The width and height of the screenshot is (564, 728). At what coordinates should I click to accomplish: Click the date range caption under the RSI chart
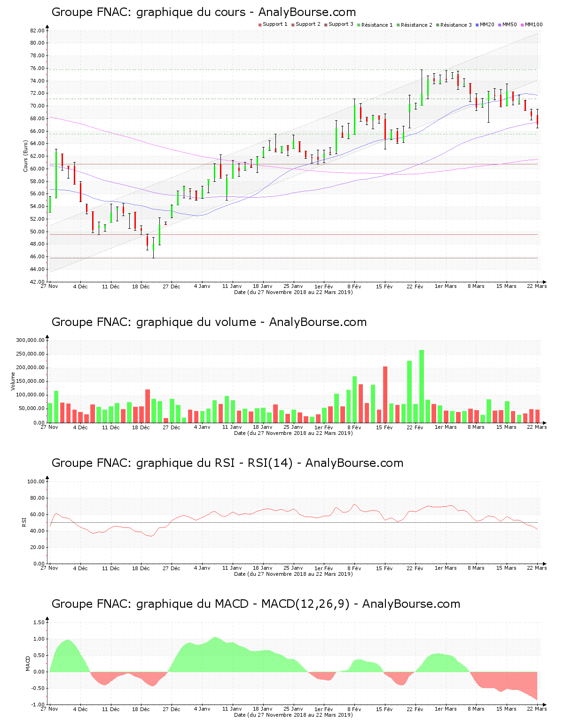293,574
